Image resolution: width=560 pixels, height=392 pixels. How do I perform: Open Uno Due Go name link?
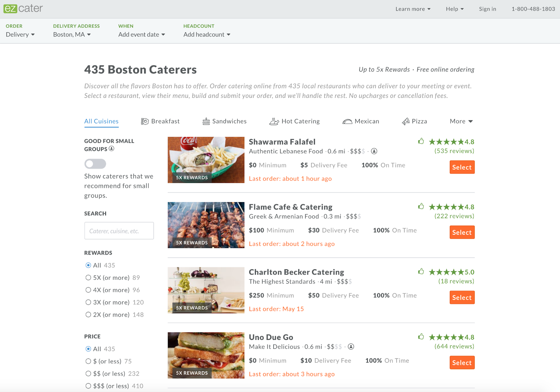(271, 337)
